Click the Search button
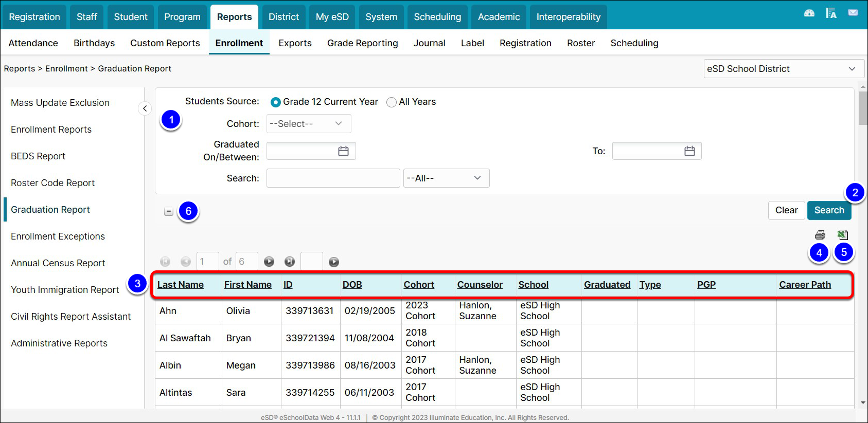868x423 pixels. click(x=829, y=210)
